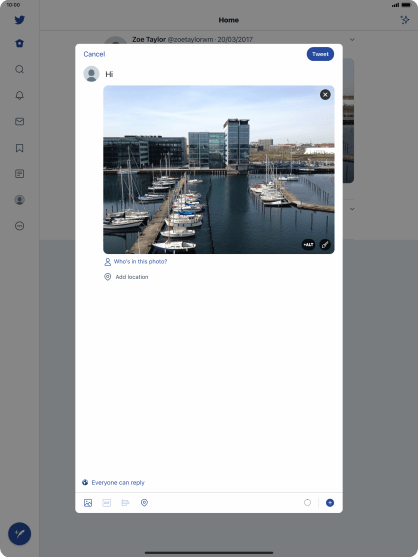Cancel the tweet composition
Screen dimensions: 418x557
(x=94, y=54)
